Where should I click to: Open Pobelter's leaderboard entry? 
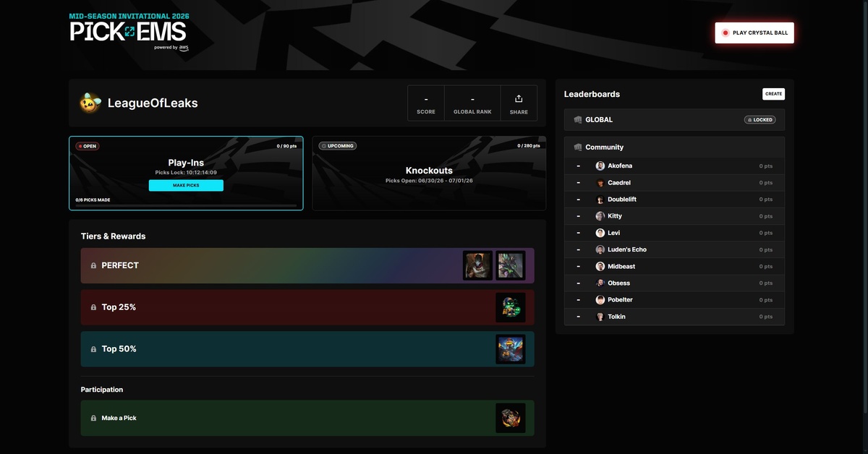coord(674,300)
